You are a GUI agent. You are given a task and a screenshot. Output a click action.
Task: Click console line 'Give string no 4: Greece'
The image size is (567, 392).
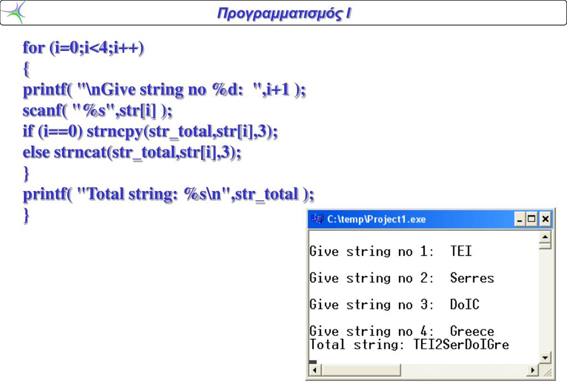tap(402, 331)
